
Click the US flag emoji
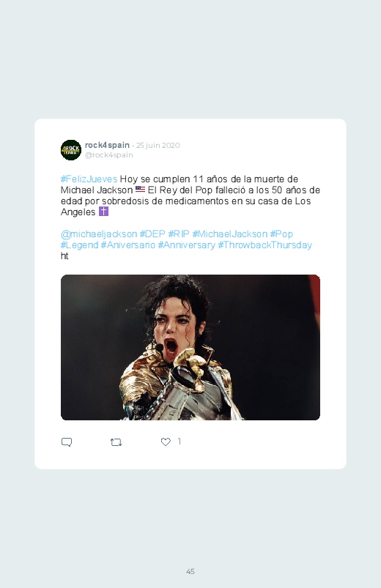141,190
